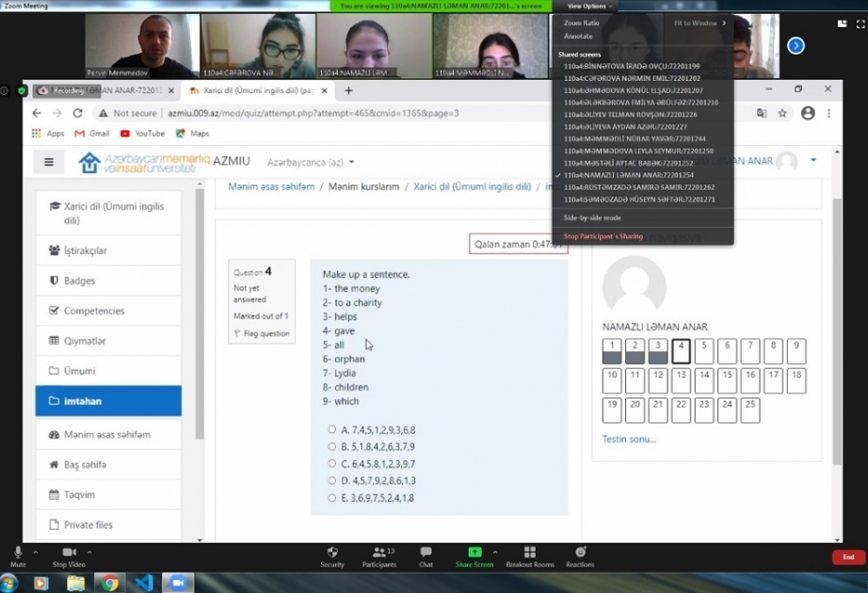Select answer B. 5,1,8,4,2,6,3,7,9
Screen dimensions: 868x593
331,446
